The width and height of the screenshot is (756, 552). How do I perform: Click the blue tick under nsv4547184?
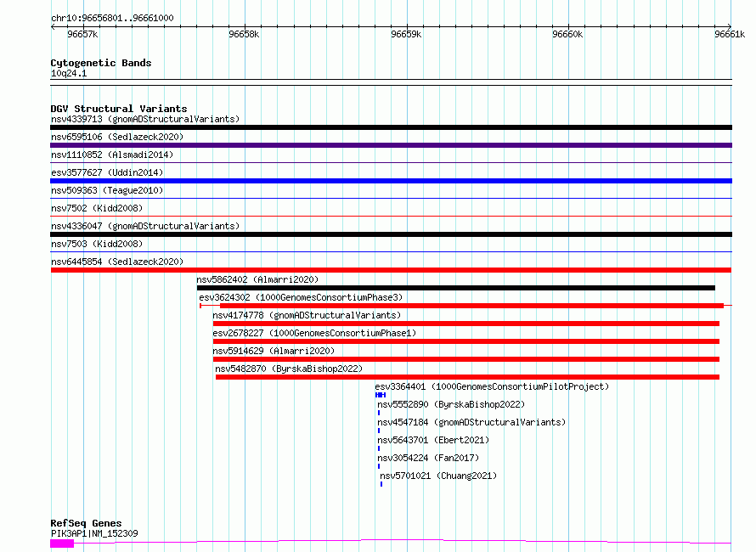[x=379, y=431]
